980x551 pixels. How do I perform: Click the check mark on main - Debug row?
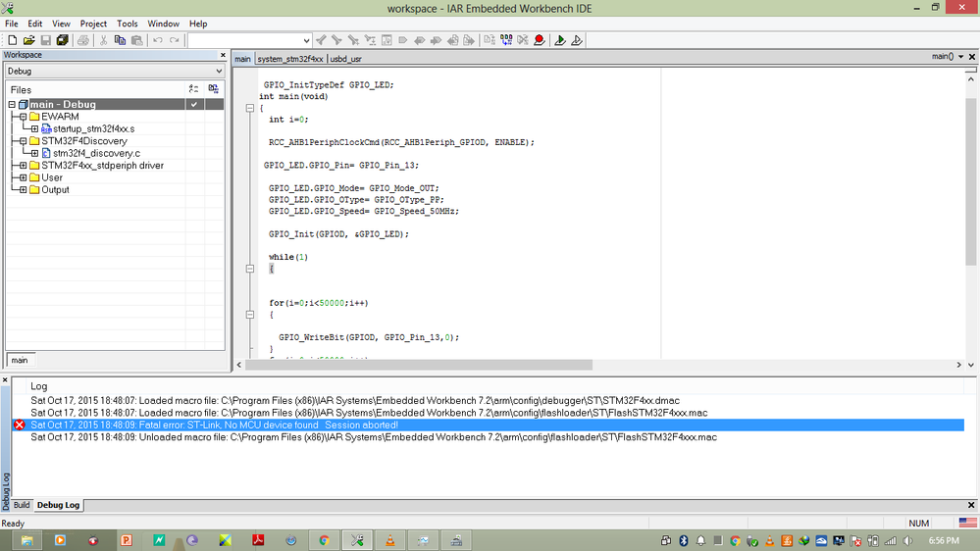[x=194, y=104]
